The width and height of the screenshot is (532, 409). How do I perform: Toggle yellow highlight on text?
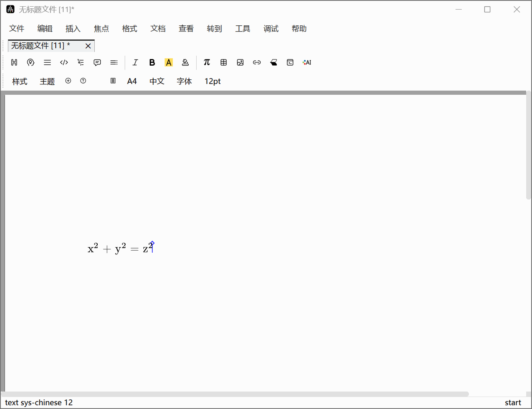click(x=169, y=62)
